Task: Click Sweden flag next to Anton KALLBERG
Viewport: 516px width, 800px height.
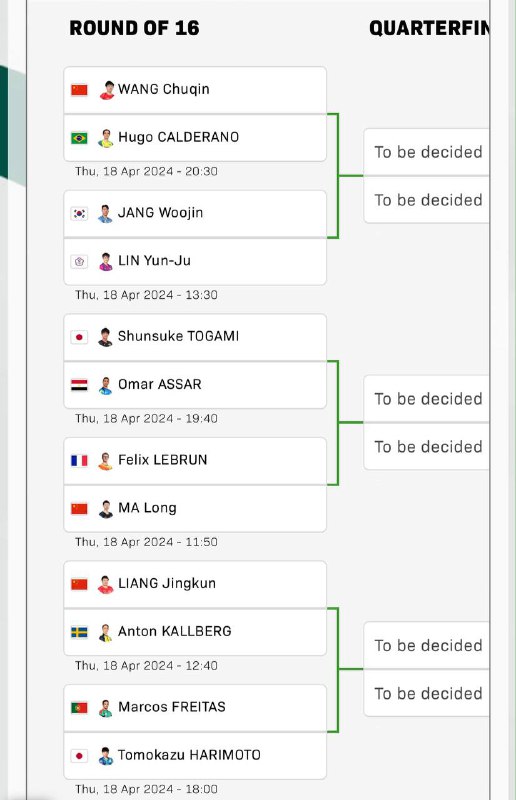Action: tap(79, 632)
